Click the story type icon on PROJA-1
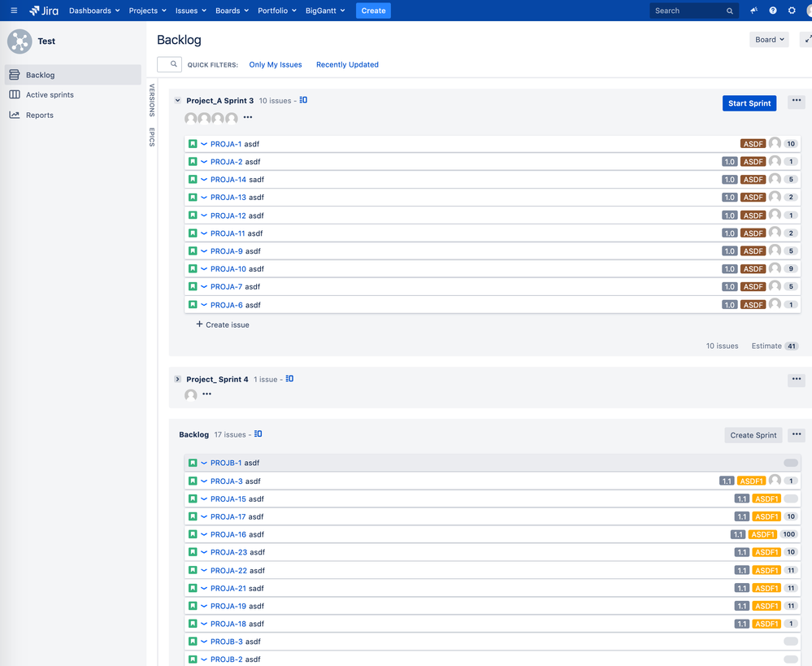 click(192, 143)
